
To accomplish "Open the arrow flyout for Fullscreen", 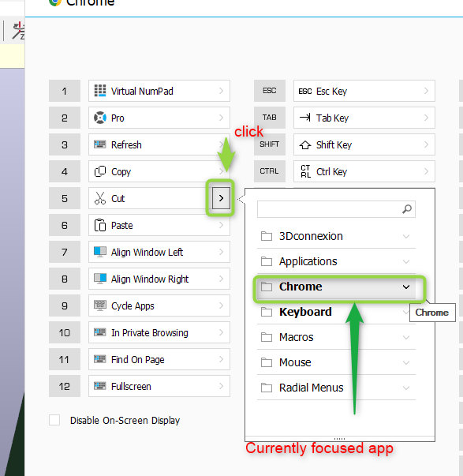I will tap(221, 386).
